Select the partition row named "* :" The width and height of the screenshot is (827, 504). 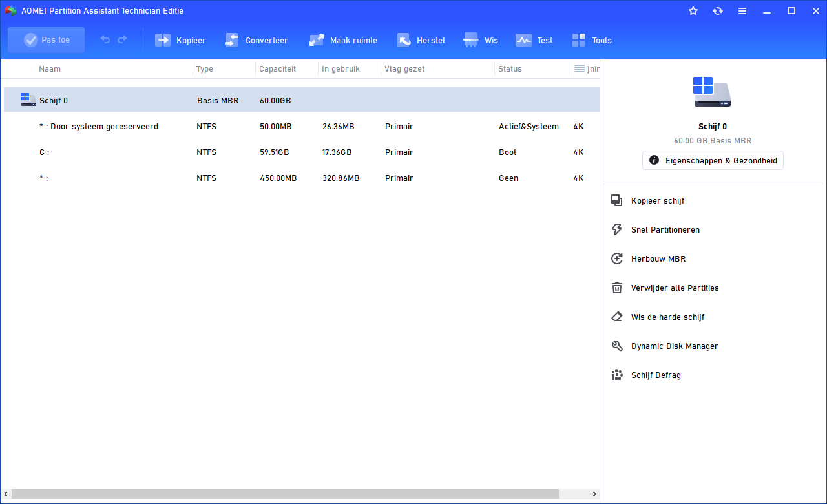(302, 178)
